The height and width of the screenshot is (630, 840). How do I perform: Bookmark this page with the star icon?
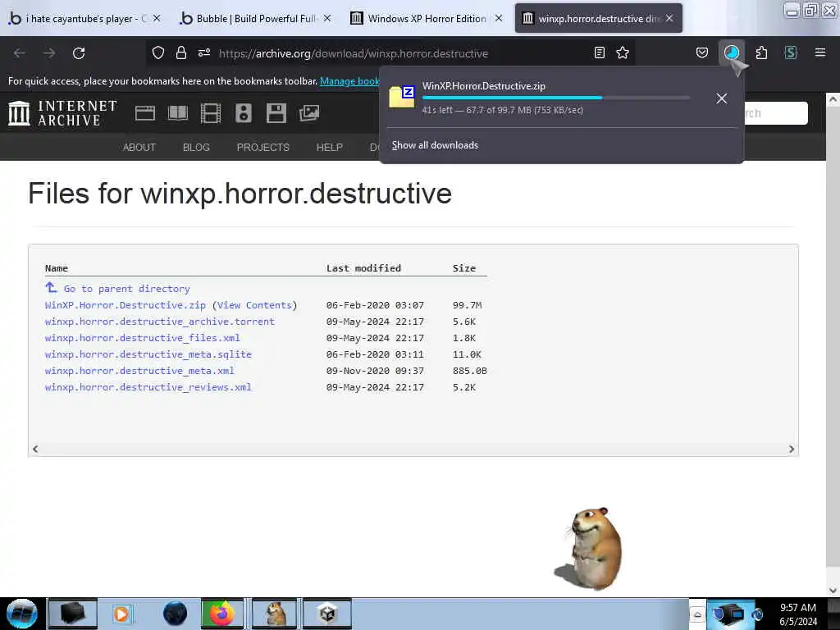pos(623,52)
